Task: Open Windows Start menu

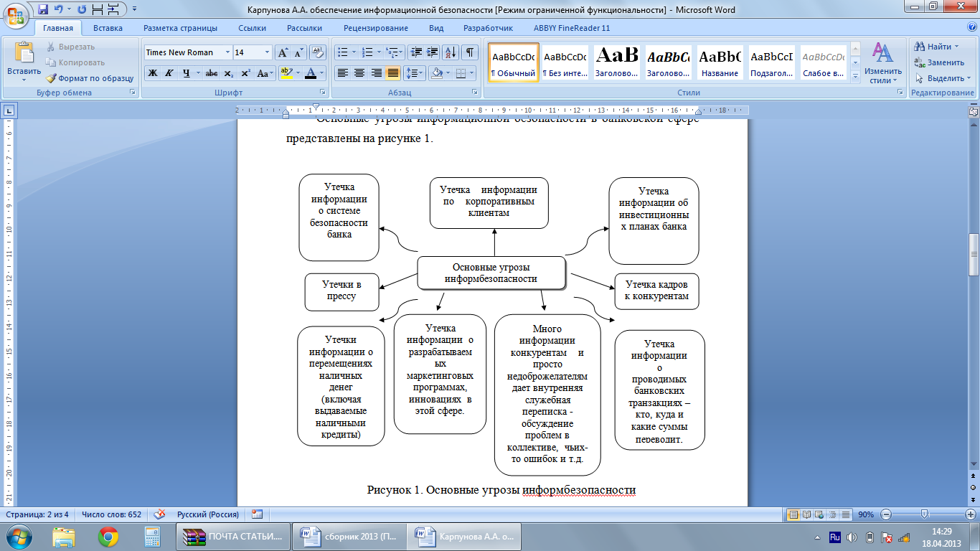Action: pyautogui.click(x=19, y=537)
